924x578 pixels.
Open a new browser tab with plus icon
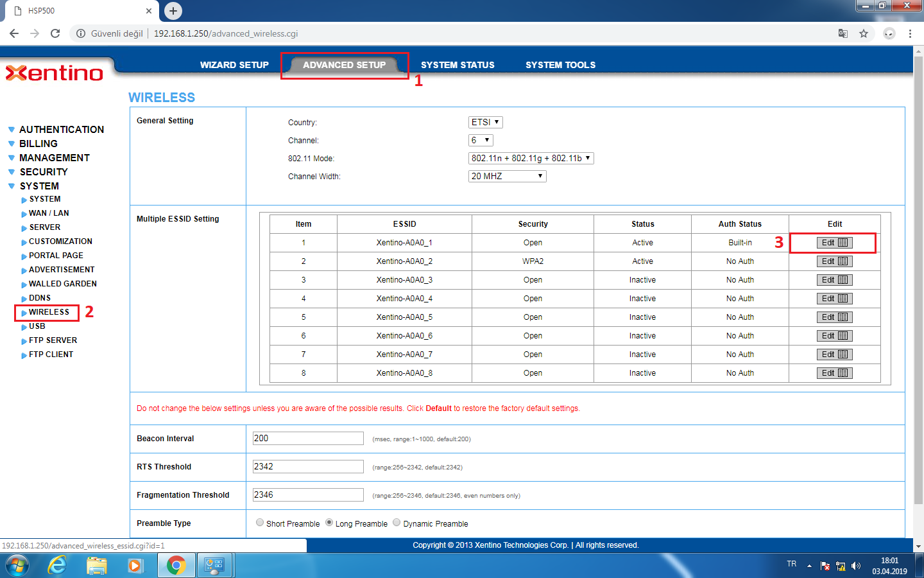(x=173, y=11)
